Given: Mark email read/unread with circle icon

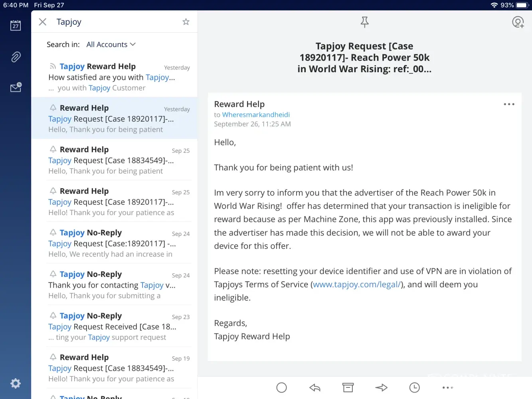Looking at the screenshot, I should pos(281,387).
